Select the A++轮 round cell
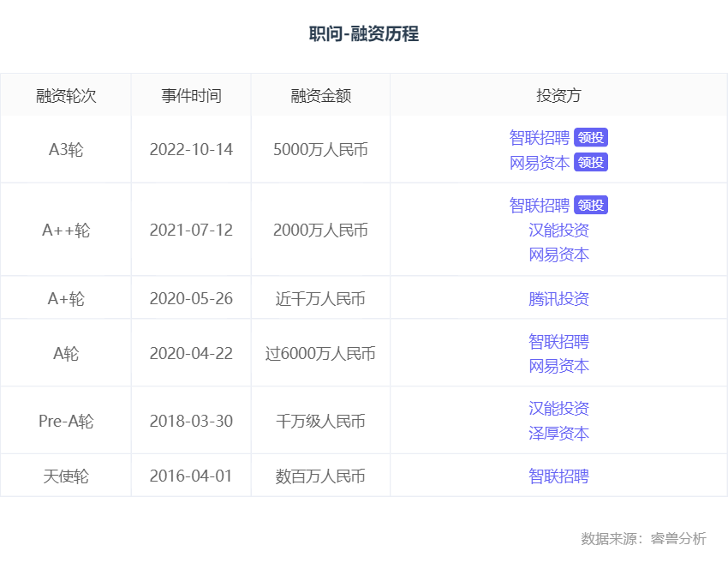 66,230
